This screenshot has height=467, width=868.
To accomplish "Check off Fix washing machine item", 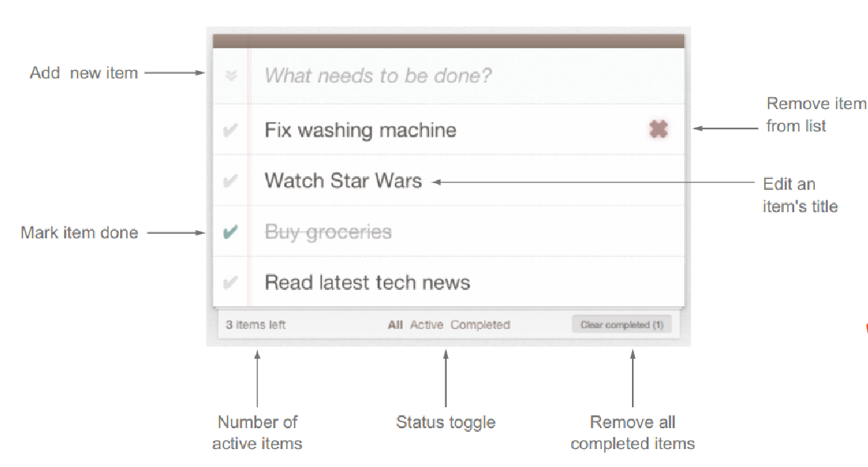I will [230, 130].
